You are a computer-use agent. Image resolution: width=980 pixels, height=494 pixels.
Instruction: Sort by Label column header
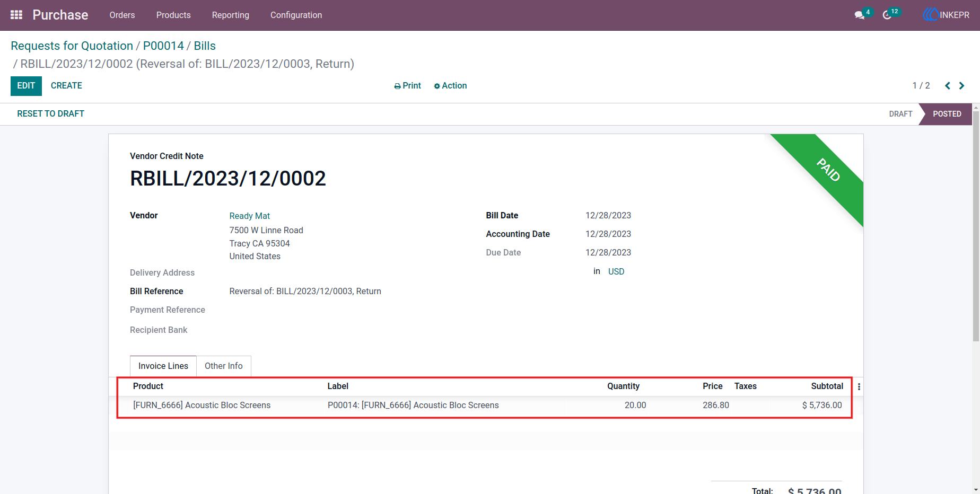click(338, 386)
